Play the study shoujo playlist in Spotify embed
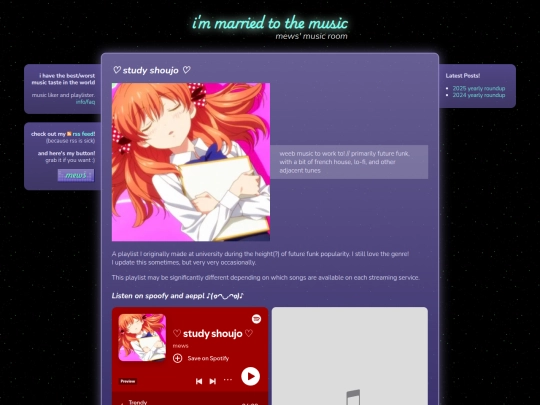Screen dimensions: 540x405 [250, 376]
